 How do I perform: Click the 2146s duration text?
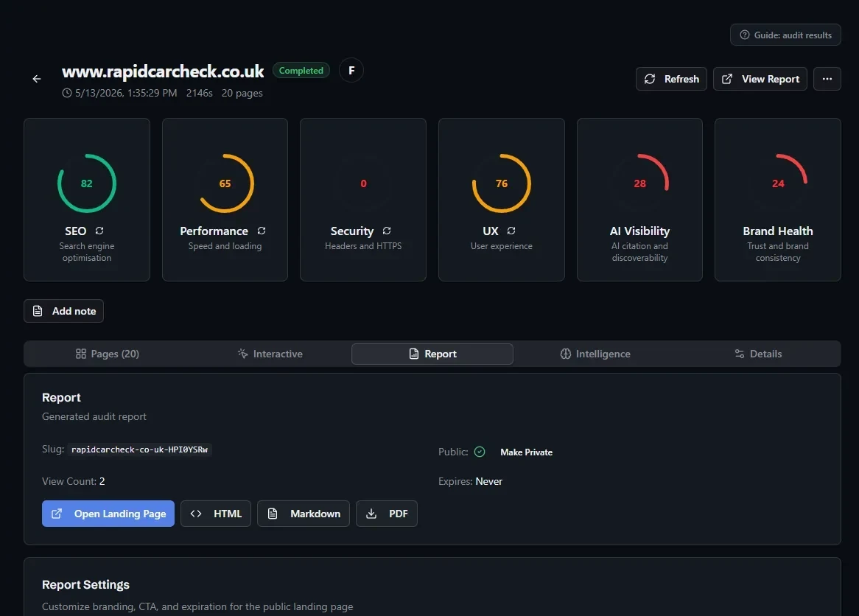pyautogui.click(x=200, y=93)
